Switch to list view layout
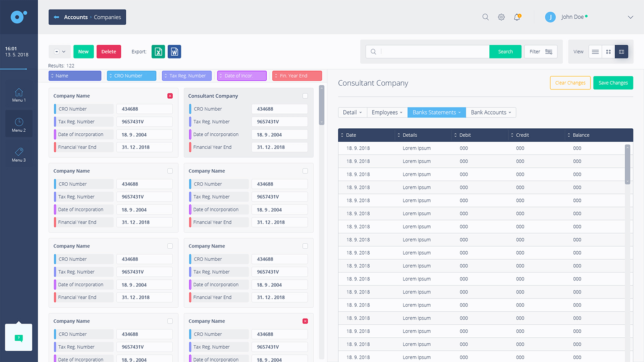644x362 pixels. click(595, 52)
